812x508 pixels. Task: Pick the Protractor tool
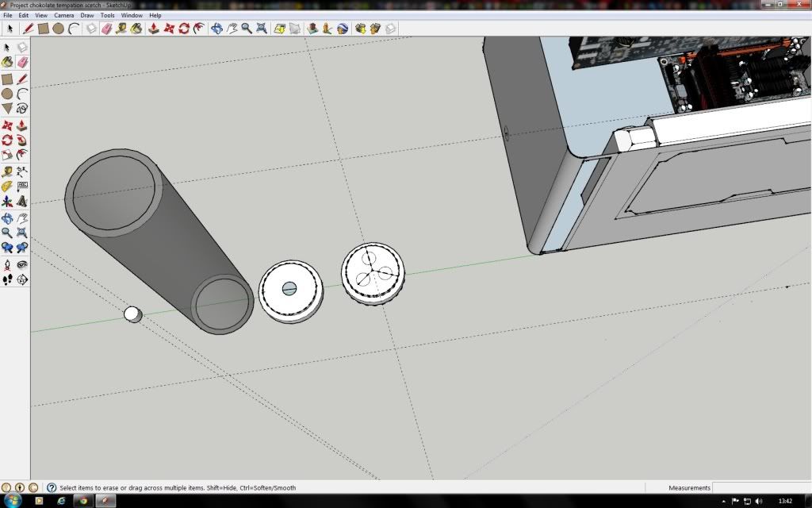coord(7,186)
